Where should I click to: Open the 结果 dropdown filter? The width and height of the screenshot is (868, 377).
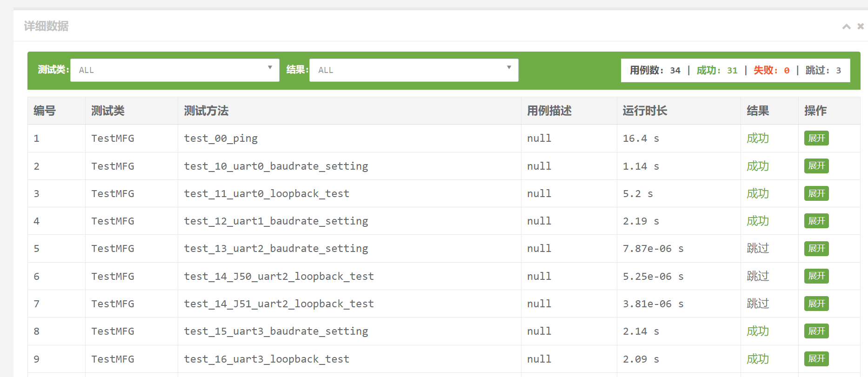(414, 70)
